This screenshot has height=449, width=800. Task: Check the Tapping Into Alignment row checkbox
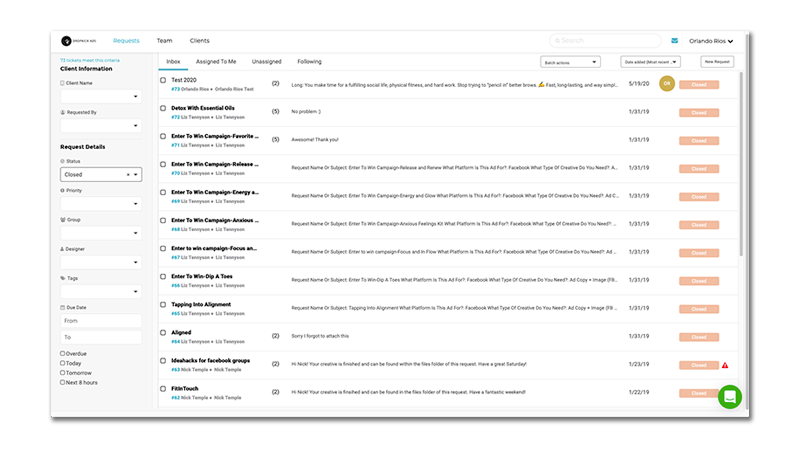pyautogui.click(x=163, y=305)
